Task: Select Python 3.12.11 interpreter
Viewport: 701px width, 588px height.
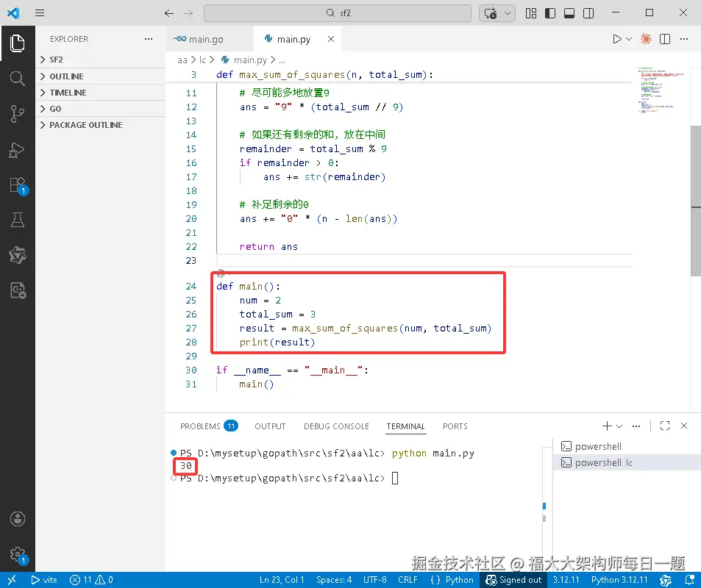Action: click(619, 580)
